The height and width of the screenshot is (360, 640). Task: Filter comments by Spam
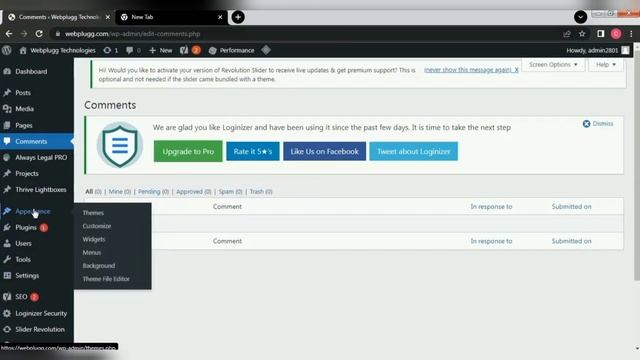click(230, 191)
